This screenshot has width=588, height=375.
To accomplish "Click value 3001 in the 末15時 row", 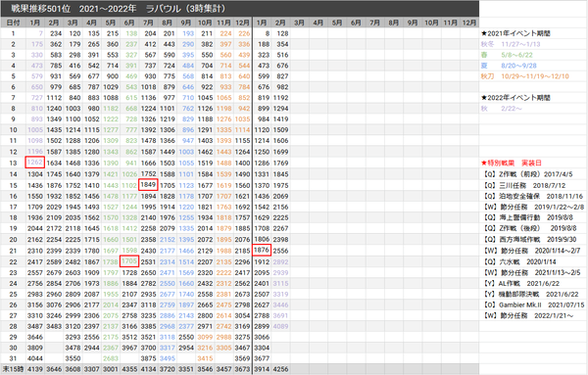I will (110, 369).
